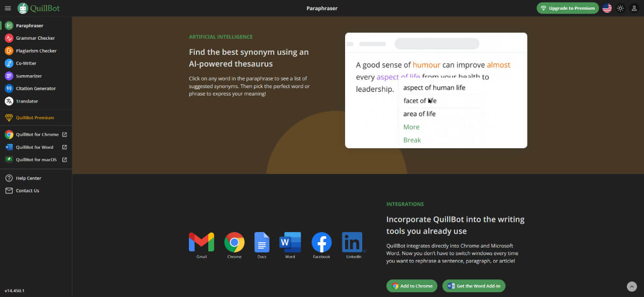The width and height of the screenshot is (644, 297).
Task: Open Grammar Checker tool
Action: tap(36, 38)
